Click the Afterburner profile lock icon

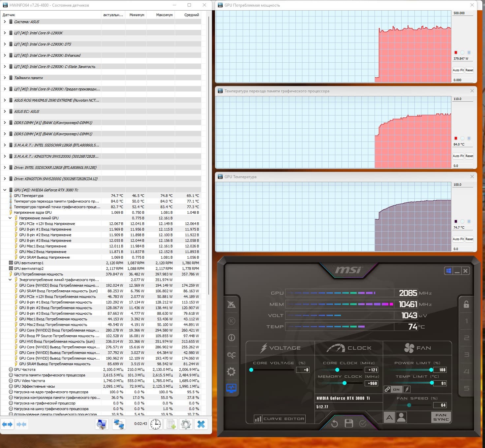466,304
